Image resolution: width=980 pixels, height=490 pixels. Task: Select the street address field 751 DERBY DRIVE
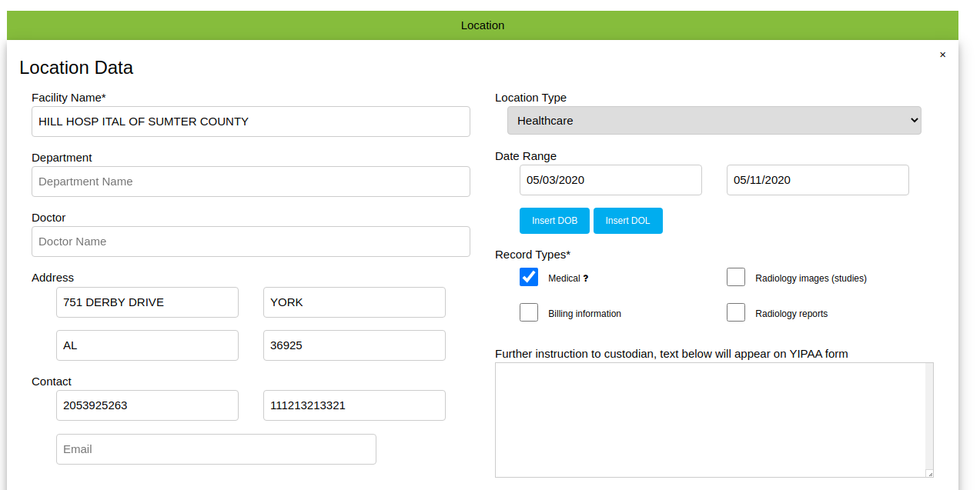tap(147, 302)
